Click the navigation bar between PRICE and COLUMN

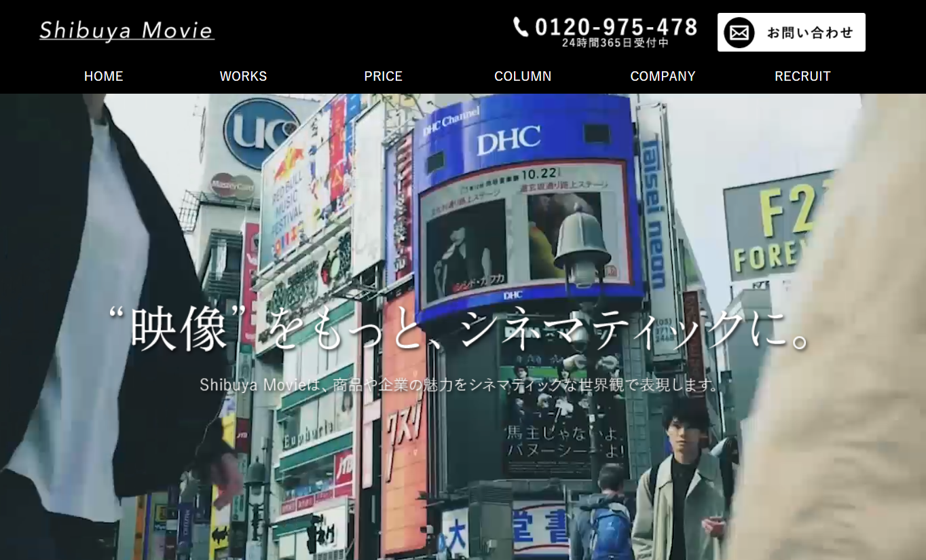pyautogui.click(x=453, y=76)
